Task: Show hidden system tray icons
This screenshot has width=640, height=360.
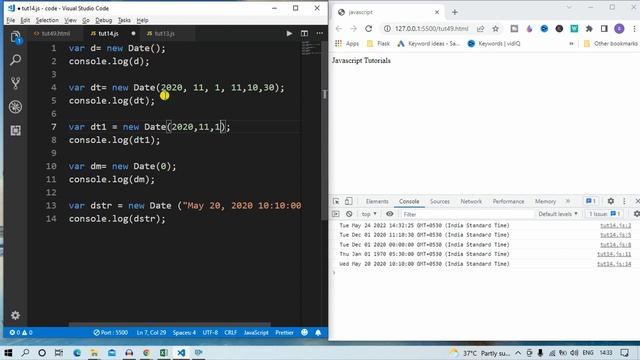Action: point(518,353)
